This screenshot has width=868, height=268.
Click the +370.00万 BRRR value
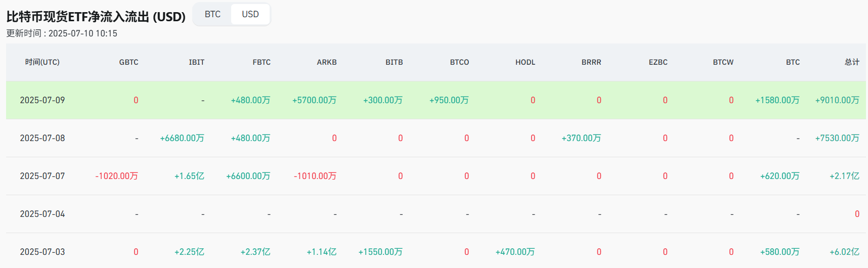[581, 138]
